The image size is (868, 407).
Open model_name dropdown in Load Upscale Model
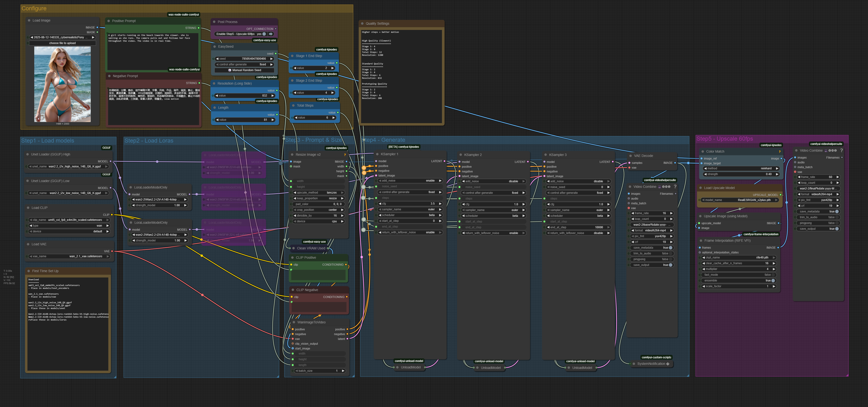pyautogui.click(x=740, y=200)
